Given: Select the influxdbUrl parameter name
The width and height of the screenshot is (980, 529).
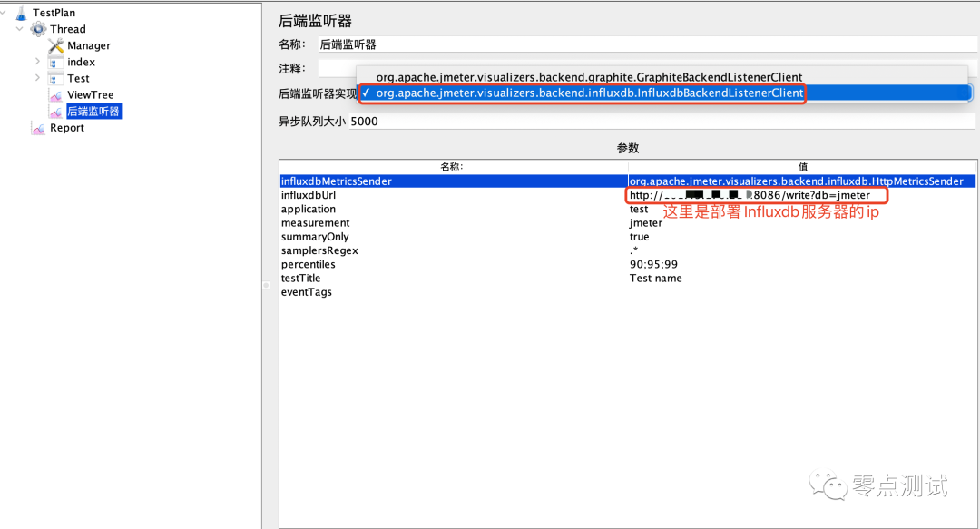Looking at the screenshot, I should click(x=309, y=195).
